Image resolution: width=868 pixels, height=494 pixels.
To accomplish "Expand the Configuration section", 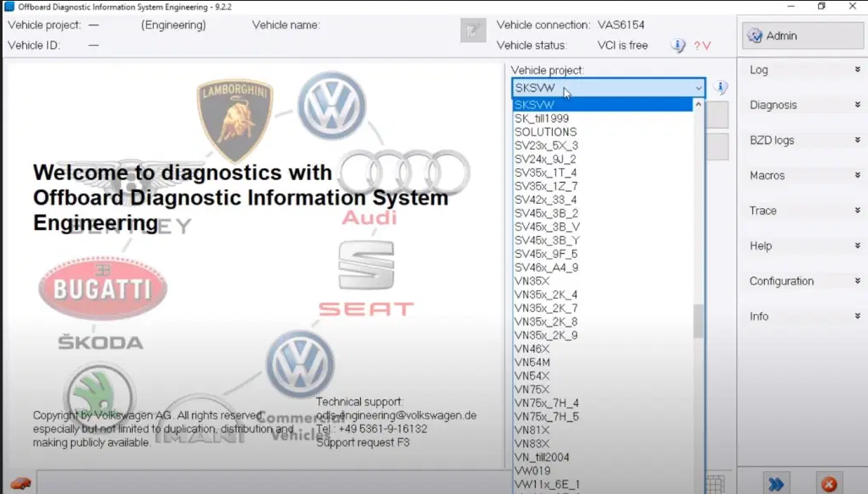I will (804, 281).
